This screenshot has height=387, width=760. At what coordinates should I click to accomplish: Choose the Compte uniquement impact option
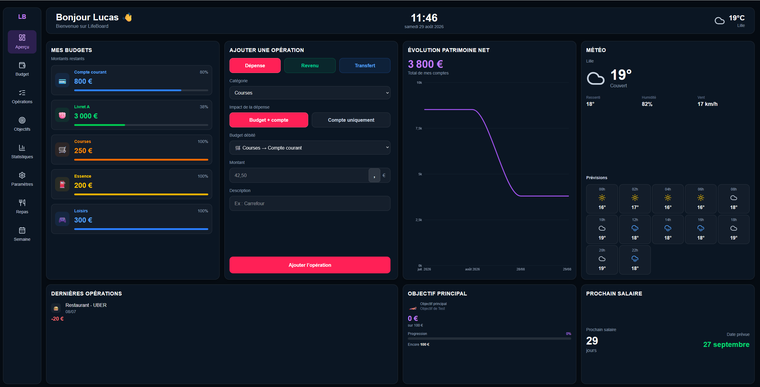click(351, 120)
